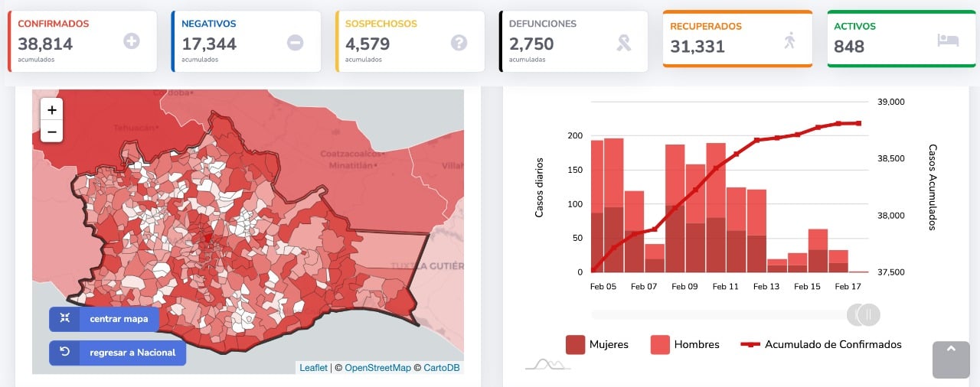980x387 pixels.
Task: Click the Defunciones value 2,750
Action: point(531,44)
